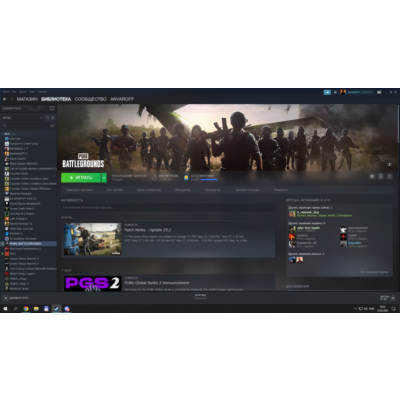Open the Обсуждения tab
Viewport: 400px width, 400px height.
(183, 190)
